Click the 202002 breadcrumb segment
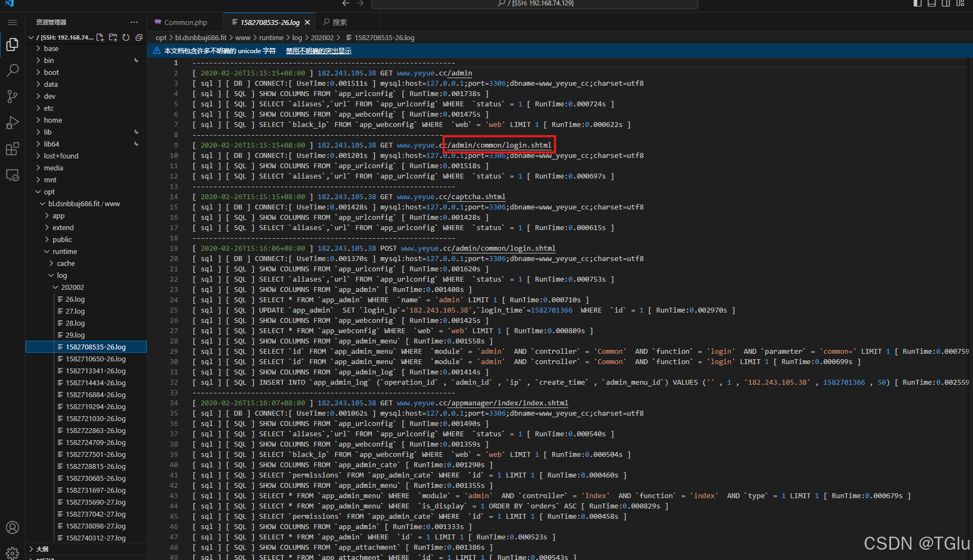This screenshot has width=973, height=560. [x=322, y=37]
